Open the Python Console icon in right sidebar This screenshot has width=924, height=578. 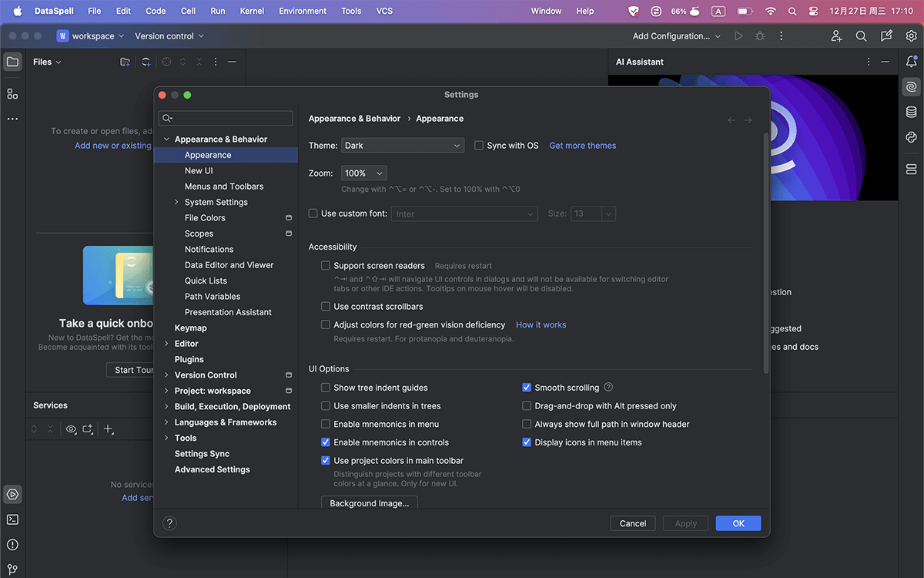[912, 137]
